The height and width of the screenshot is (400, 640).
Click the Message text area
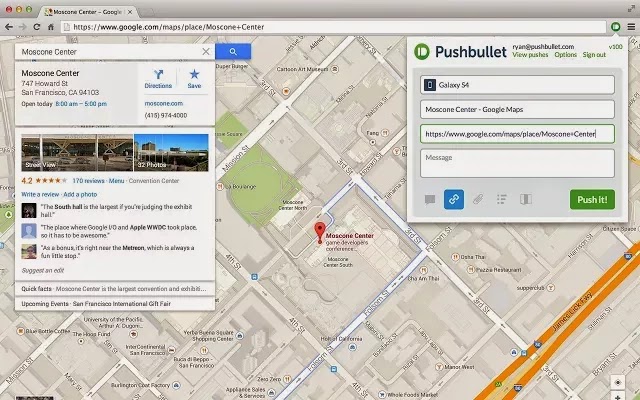(x=517, y=163)
